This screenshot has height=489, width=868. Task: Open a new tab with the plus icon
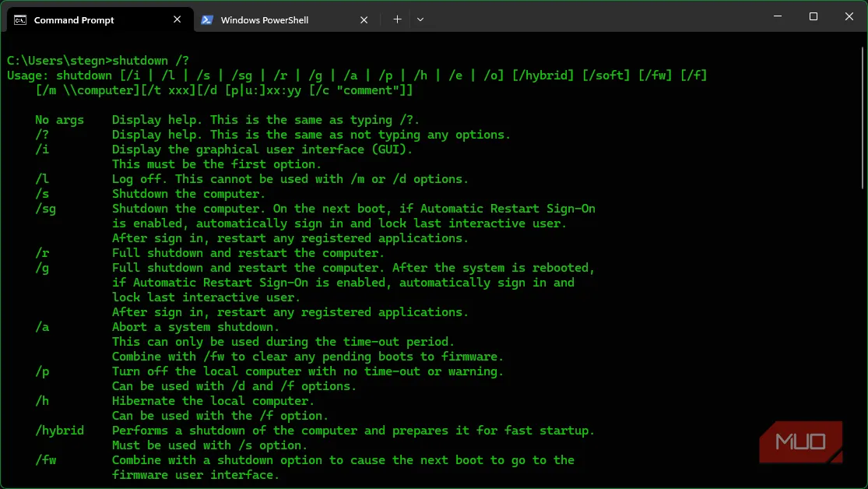click(397, 19)
